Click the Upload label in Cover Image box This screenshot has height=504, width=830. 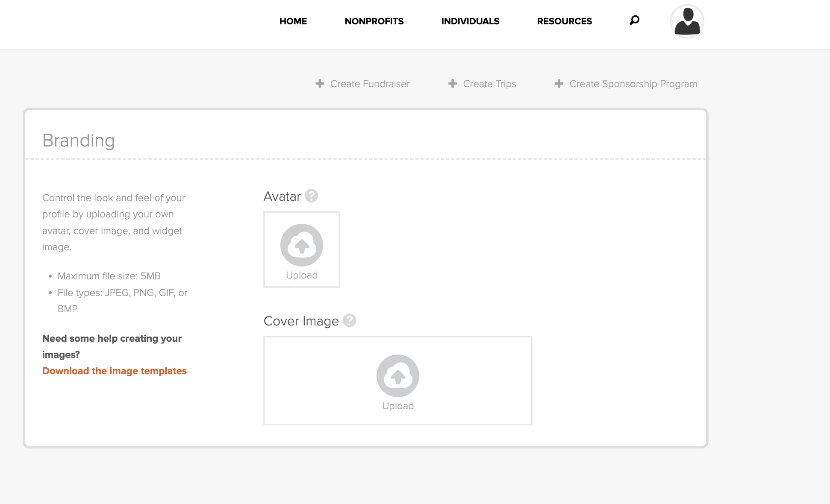398,406
